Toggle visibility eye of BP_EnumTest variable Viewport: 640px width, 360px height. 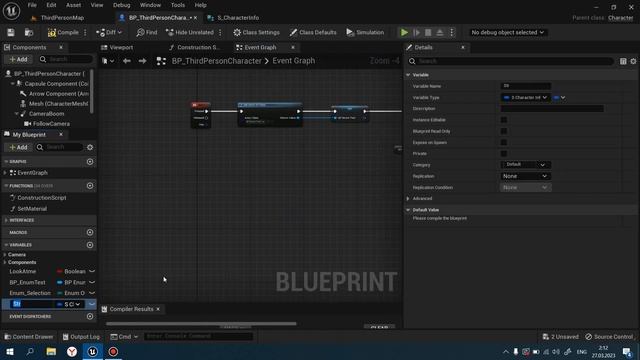92,282
